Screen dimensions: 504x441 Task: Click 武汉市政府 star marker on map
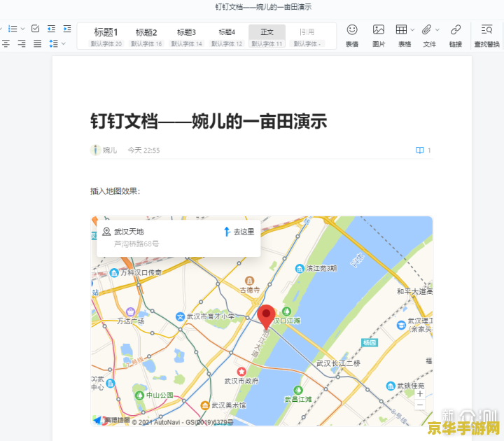click(241, 376)
